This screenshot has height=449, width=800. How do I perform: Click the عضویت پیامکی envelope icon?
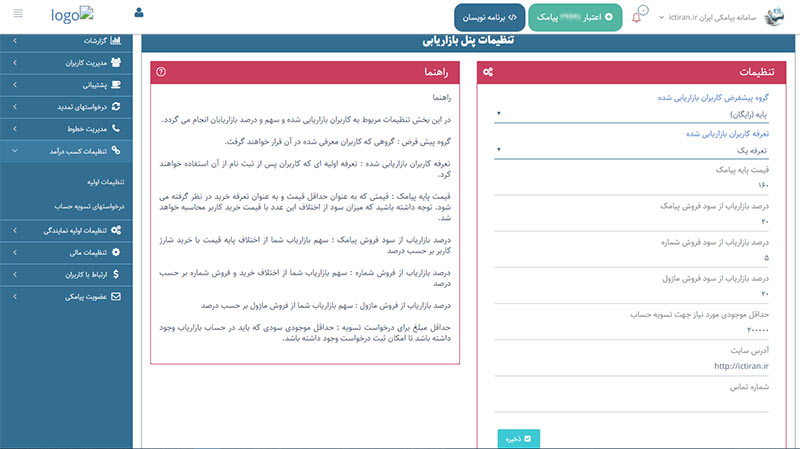pyautogui.click(x=116, y=296)
